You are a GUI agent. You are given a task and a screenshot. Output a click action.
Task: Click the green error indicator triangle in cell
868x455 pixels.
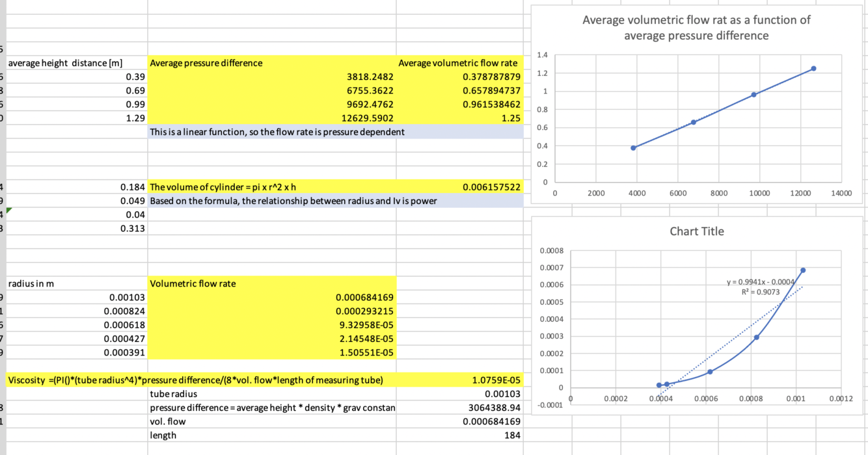click(10, 211)
